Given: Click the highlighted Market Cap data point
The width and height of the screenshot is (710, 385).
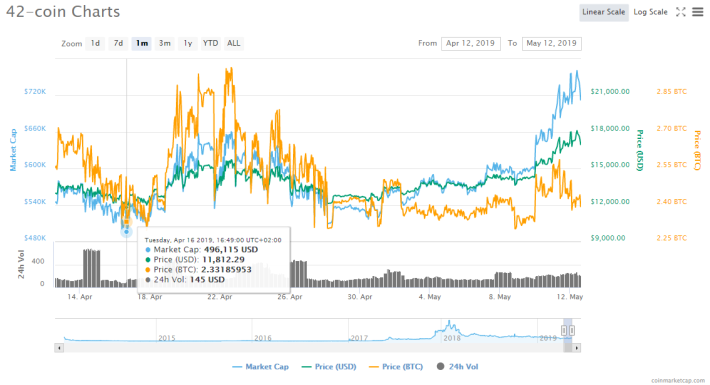Looking at the screenshot, I should click(x=126, y=231).
